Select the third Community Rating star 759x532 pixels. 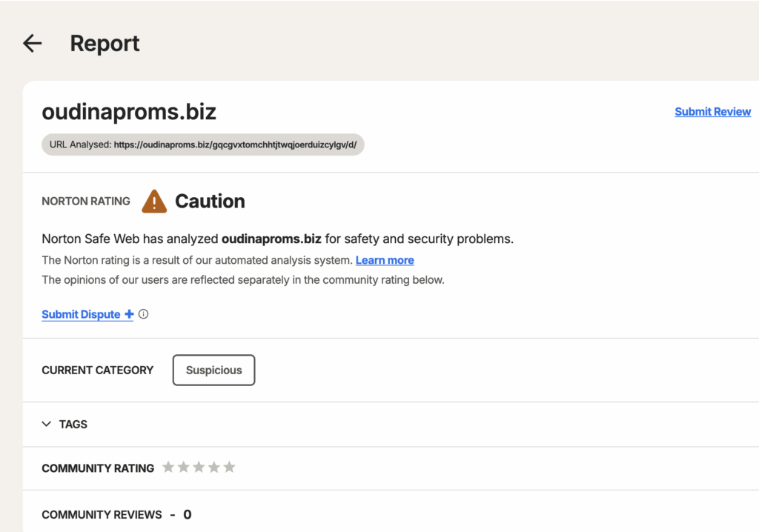coord(199,467)
